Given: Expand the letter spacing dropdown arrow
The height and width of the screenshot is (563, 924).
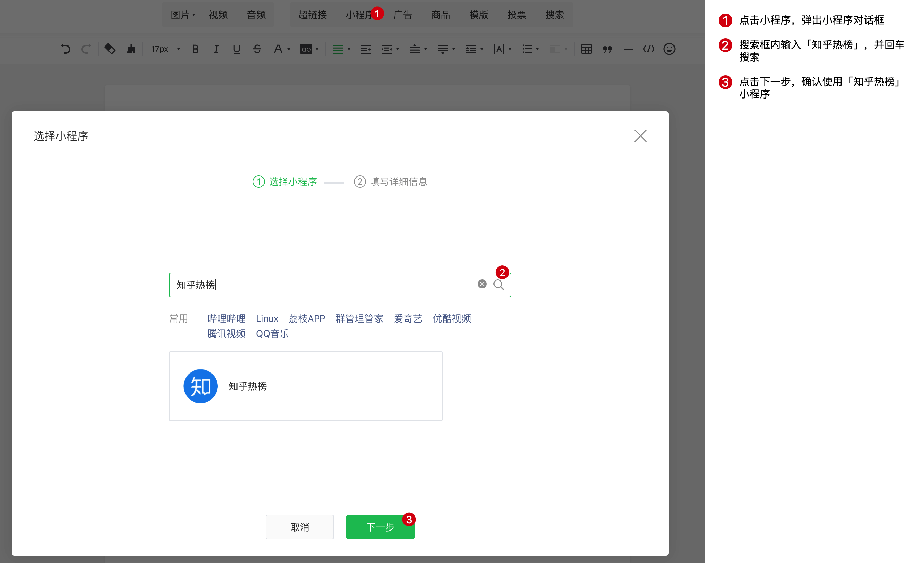Looking at the screenshot, I should click(x=510, y=50).
